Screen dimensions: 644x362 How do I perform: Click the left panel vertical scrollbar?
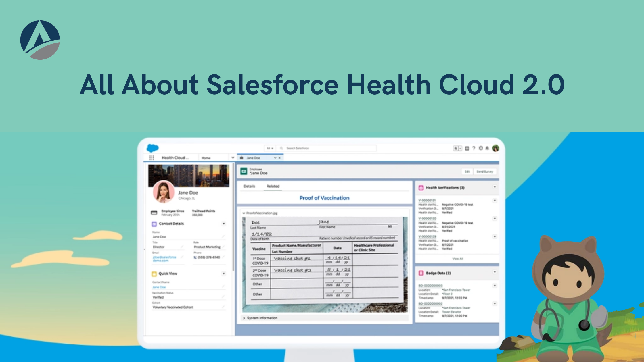point(233,217)
